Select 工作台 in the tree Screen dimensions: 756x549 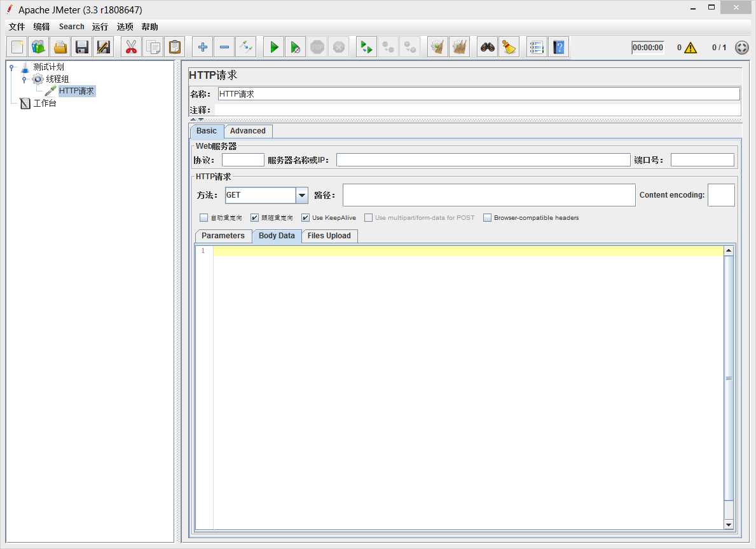coord(45,103)
